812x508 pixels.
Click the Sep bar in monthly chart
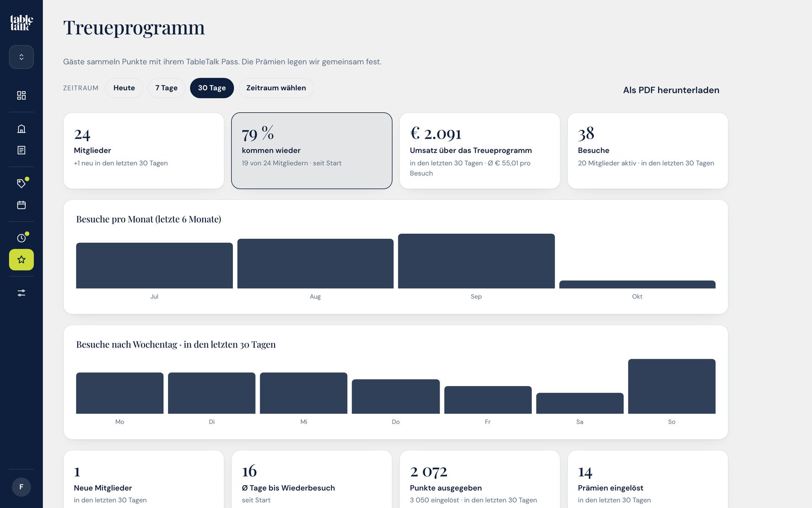click(x=476, y=261)
